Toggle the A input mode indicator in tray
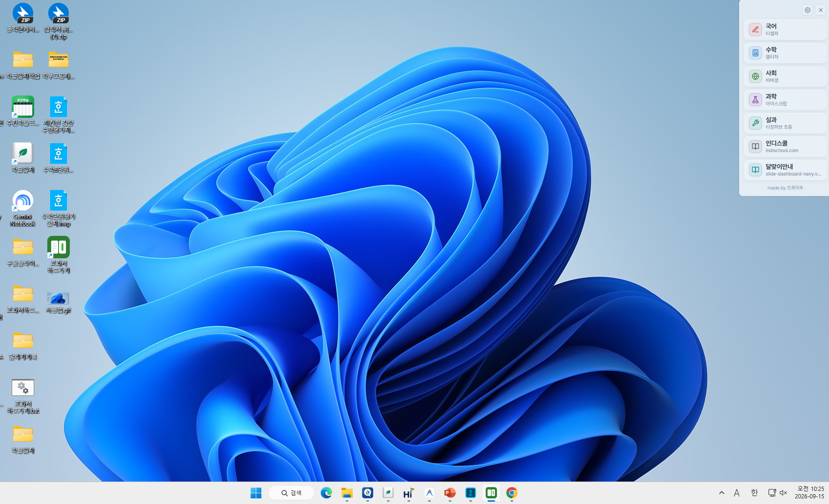829x504 pixels. 737,493
